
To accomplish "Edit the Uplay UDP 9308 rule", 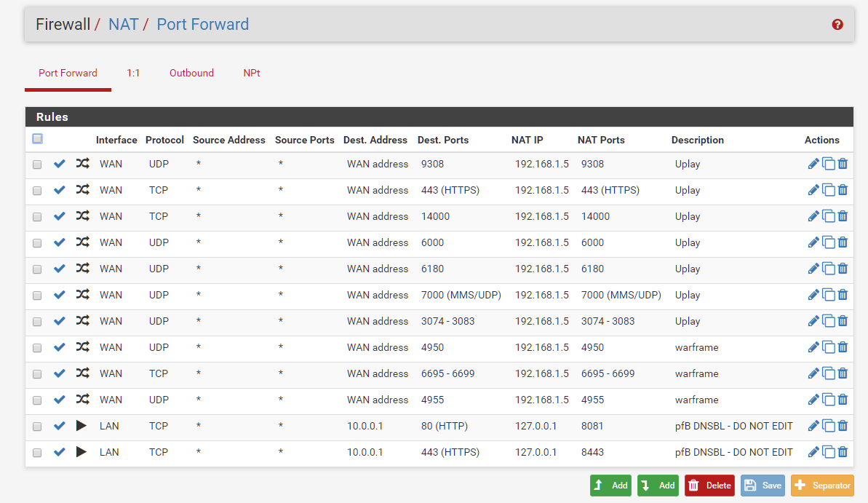I will pos(813,164).
